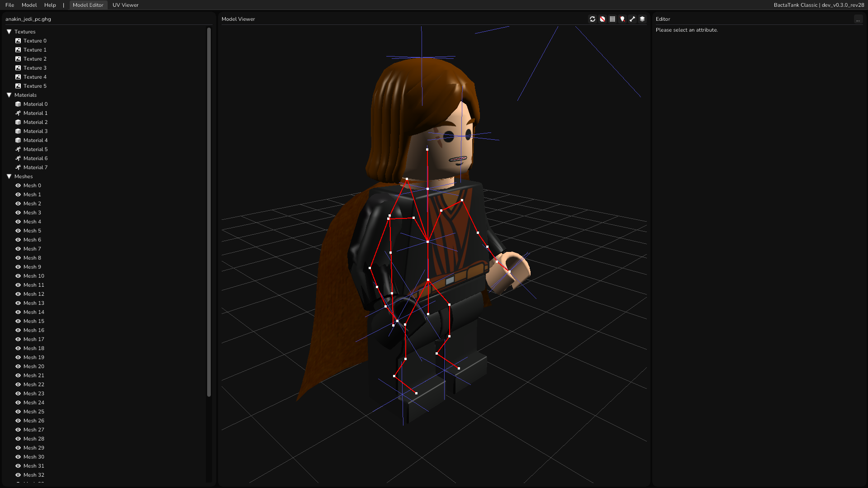This screenshot has height=488, width=868.
Task: Hide Mesh 0 using its eye icon
Action: click(x=18, y=185)
